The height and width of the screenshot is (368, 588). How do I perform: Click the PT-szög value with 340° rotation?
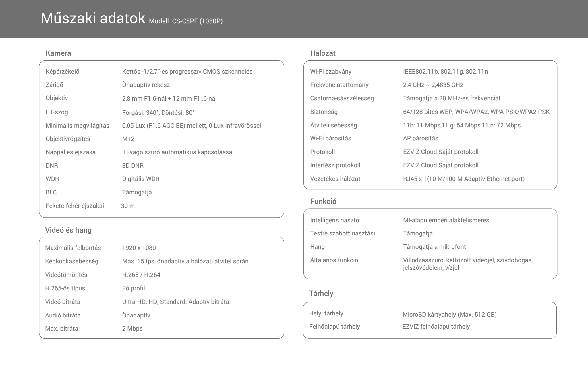pos(158,112)
